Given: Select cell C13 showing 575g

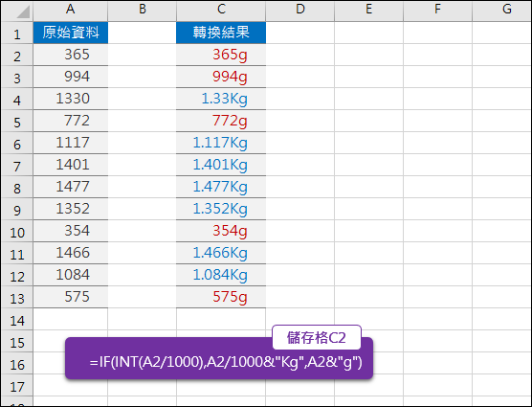Looking at the screenshot, I should (x=221, y=297).
